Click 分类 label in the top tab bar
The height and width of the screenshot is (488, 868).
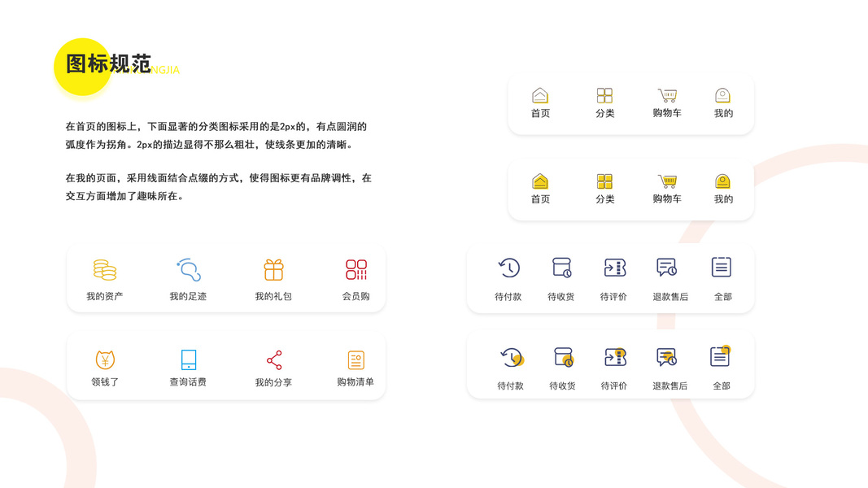(605, 113)
